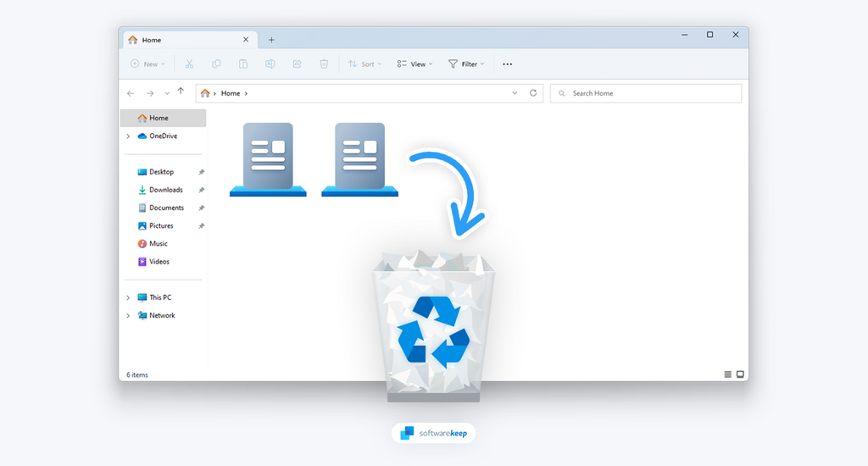
Task: Click the Share icon in toolbar
Action: tap(297, 64)
